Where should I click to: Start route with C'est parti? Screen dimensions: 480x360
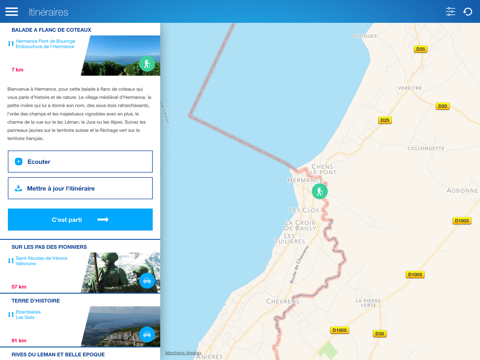[x=80, y=219]
